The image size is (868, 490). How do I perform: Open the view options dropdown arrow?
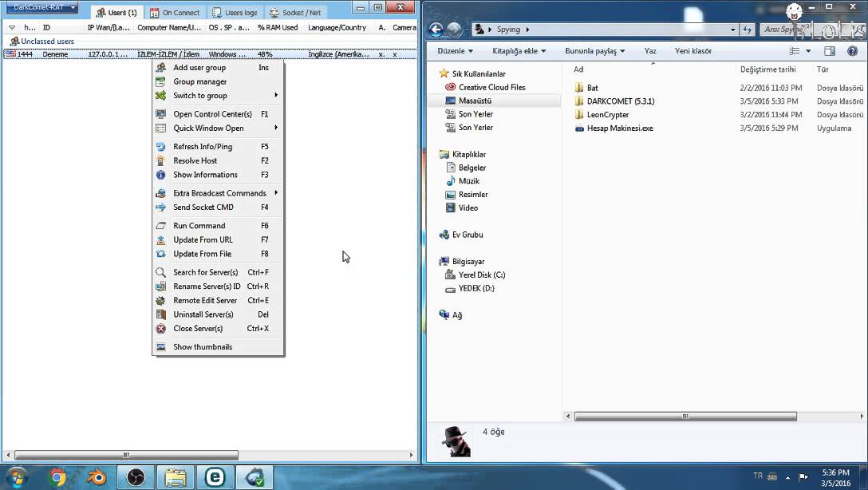(x=808, y=51)
